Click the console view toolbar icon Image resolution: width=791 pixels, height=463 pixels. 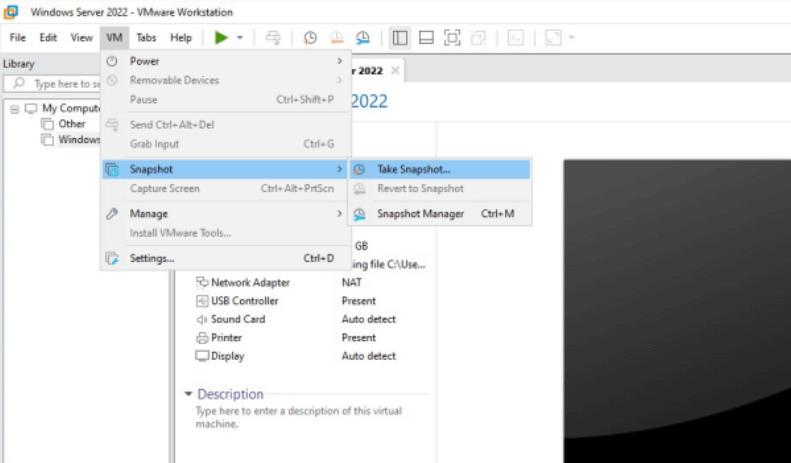(x=516, y=37)
